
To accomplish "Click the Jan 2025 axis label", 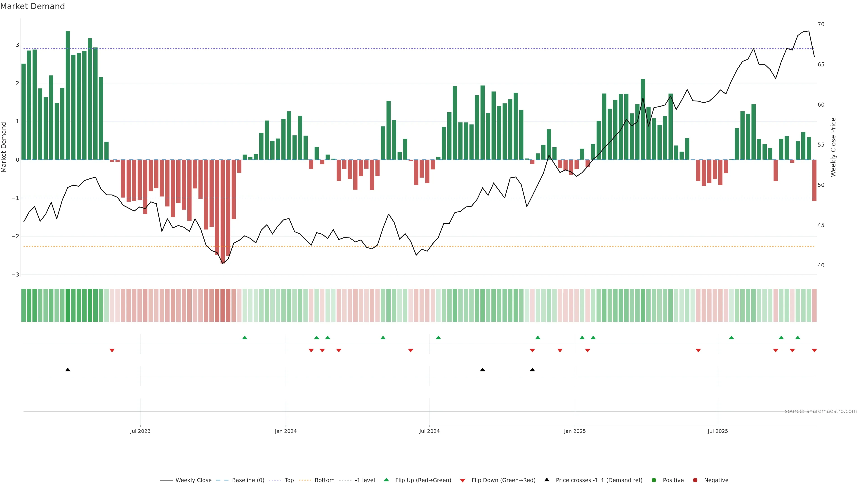I will click(x=575, y=431).
